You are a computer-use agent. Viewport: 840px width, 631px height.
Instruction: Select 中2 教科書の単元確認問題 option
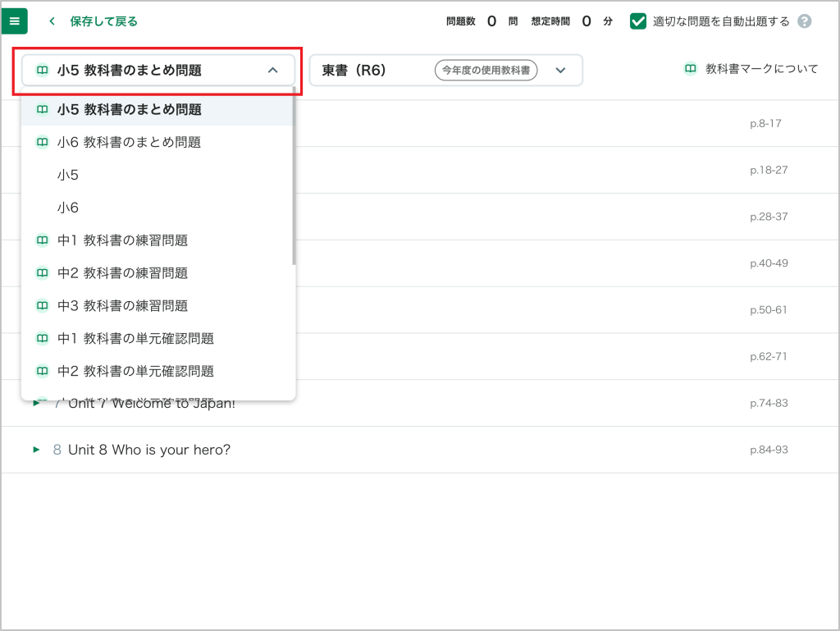157,371
